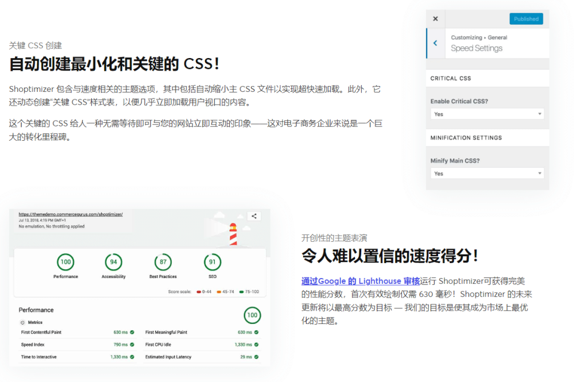Open the themedemo.commercegurus.com report URL
This screenshot has height=382, width=588.
(x=71, y=214)
